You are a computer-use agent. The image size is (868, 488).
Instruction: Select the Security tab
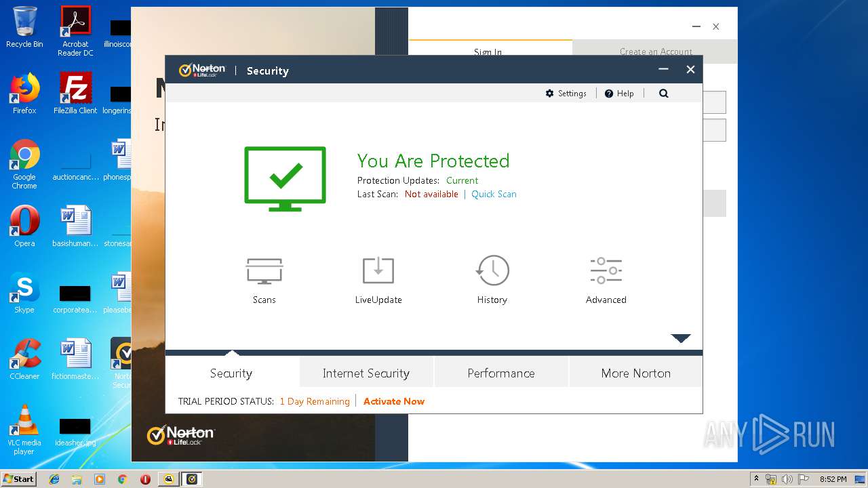click(231, 373)
